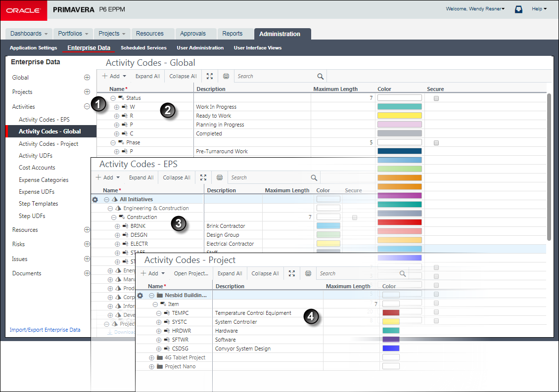Collapse the Activities section in sidebar
This screenshot has height=392, width=559.
point(87,106)
